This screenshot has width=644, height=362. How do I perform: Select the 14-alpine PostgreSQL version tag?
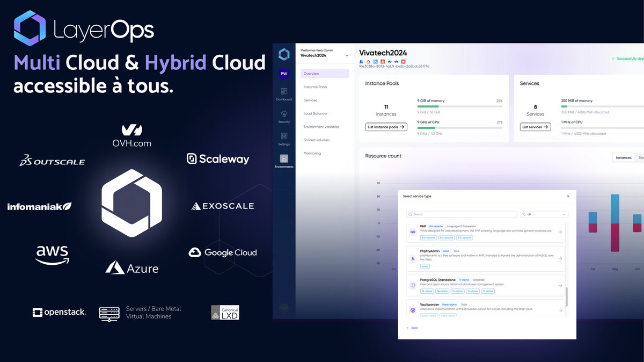442,291
